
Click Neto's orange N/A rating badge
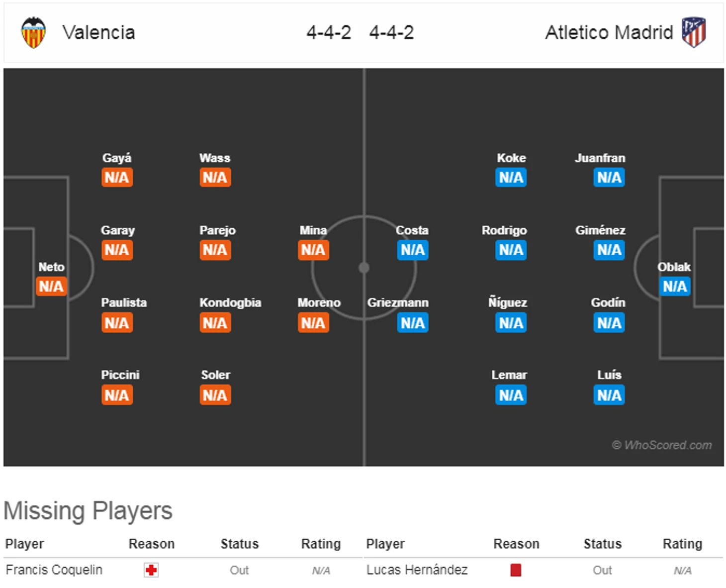(51, 287)
